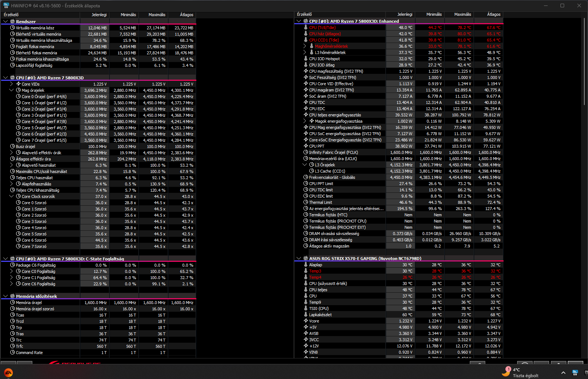Expand the Core C0 Foglaltság row

click(x=11, y=271)
